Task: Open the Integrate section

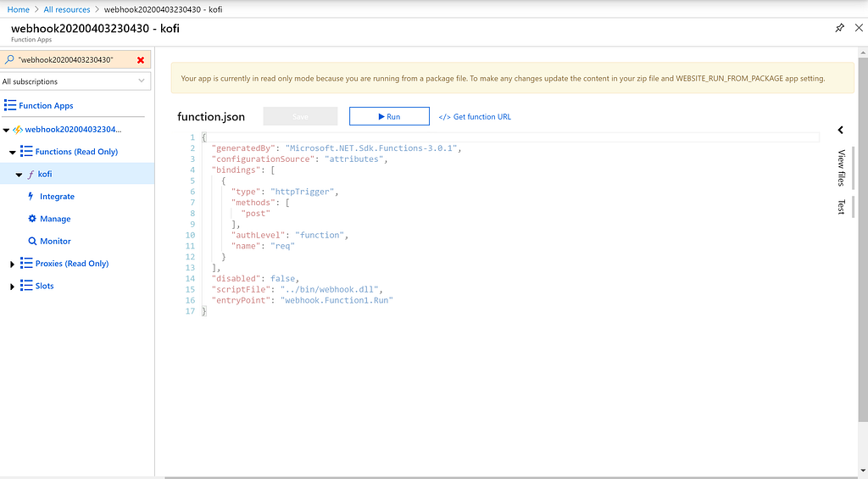Action: 57,196
